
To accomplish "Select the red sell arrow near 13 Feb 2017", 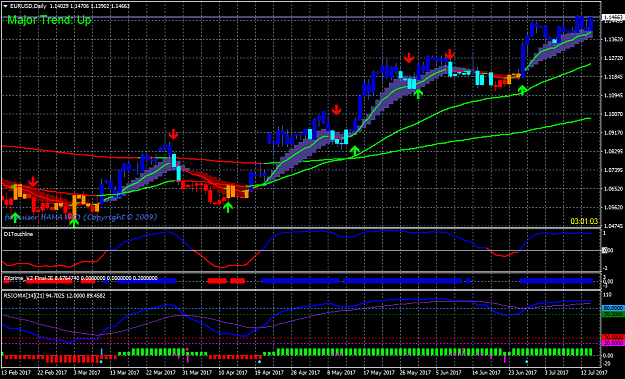I will tap(33, 182).
